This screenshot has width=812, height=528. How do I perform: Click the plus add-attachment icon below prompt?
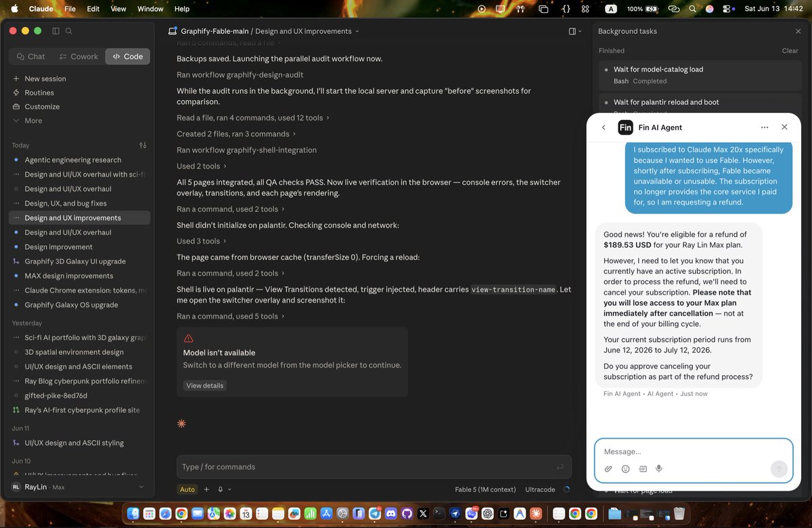point(206,489)
